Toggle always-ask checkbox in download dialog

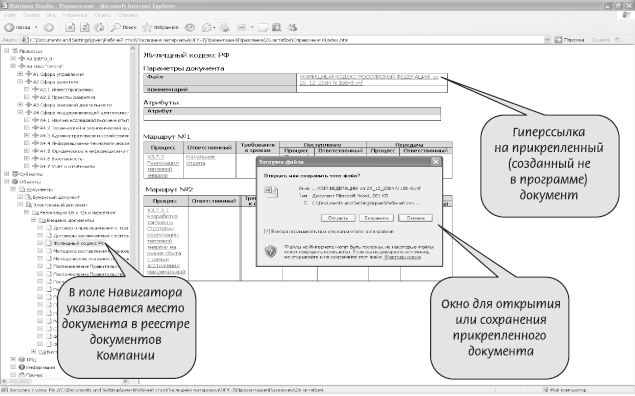pyautogui.click(x=266, y=231)
